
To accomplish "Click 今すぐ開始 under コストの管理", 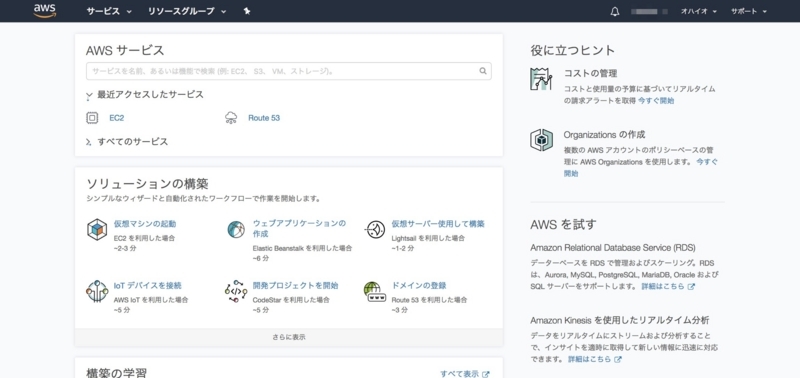I will (656, 101).
